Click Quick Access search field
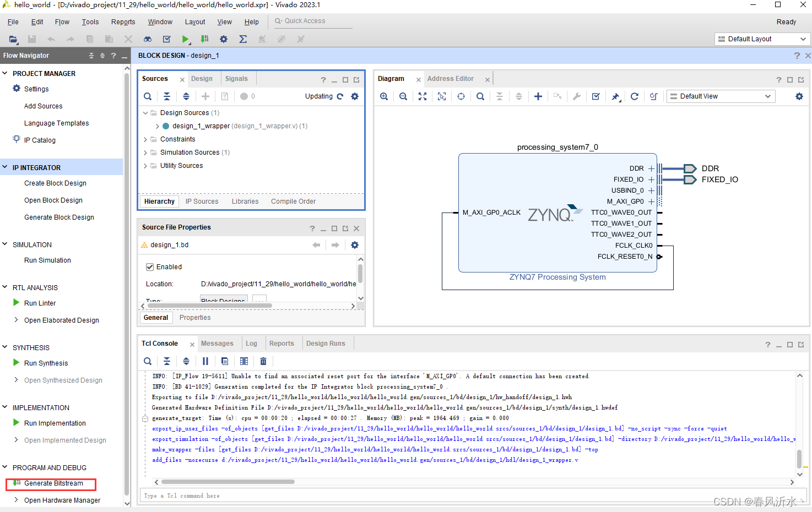This screenshot has width=812, height=512. [313, 21]
